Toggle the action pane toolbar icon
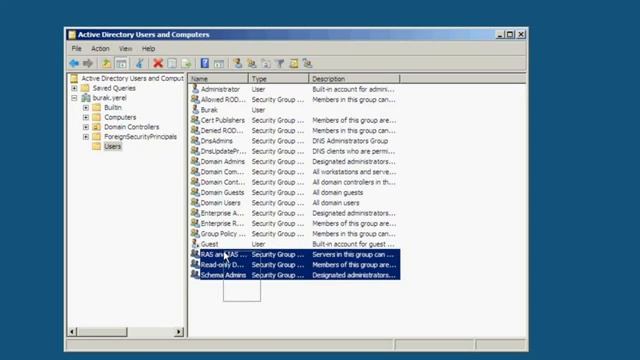Screen dimensions: 640x360 tap(219, 63)
